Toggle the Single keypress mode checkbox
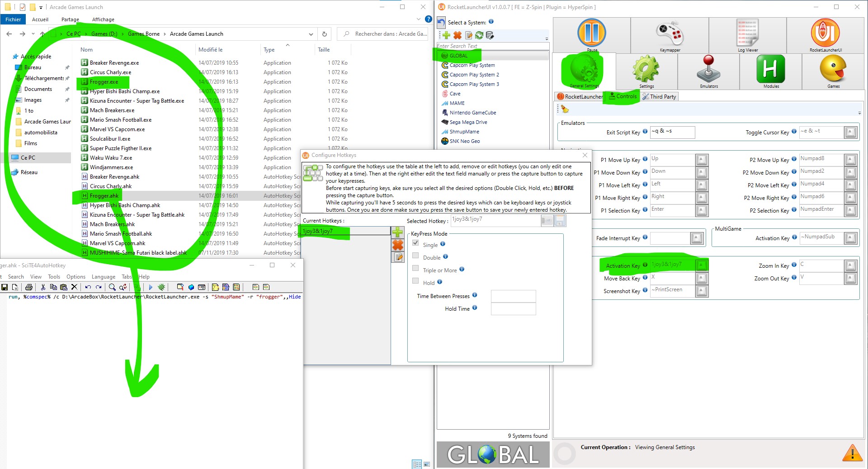The image size is (868, 469). tap(415, 243)
